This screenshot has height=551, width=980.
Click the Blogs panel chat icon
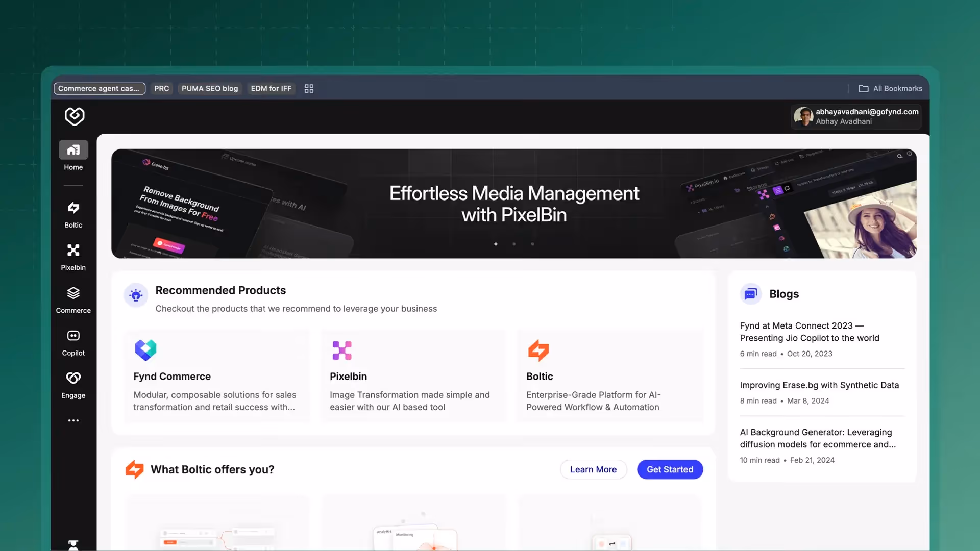(751, 293)
